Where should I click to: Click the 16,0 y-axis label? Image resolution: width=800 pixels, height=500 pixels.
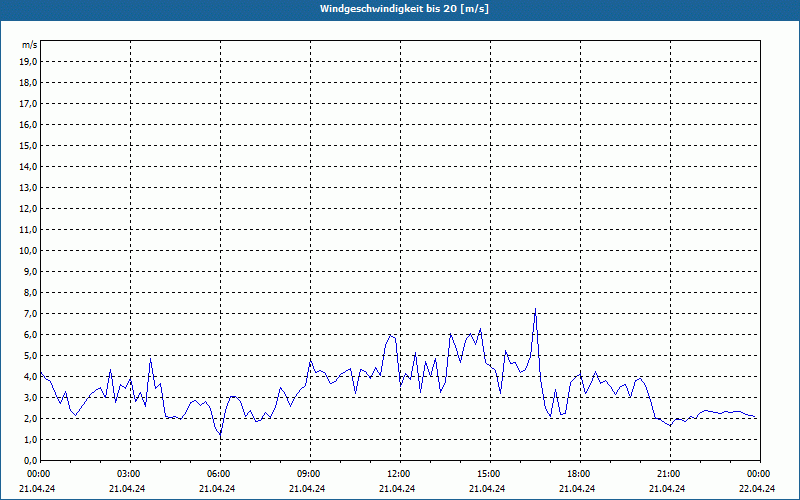point(28,124)
